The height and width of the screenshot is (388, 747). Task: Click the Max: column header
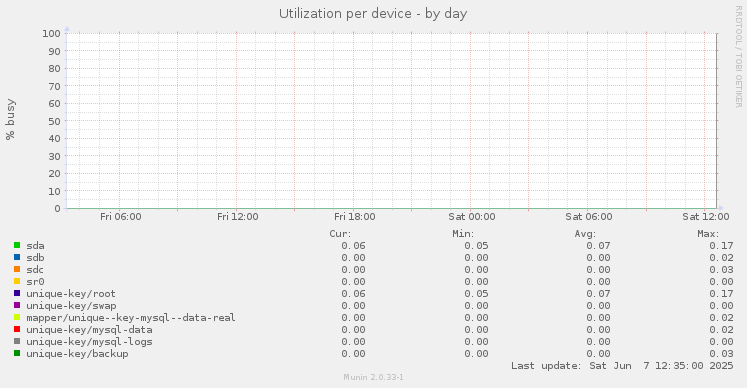708,234
